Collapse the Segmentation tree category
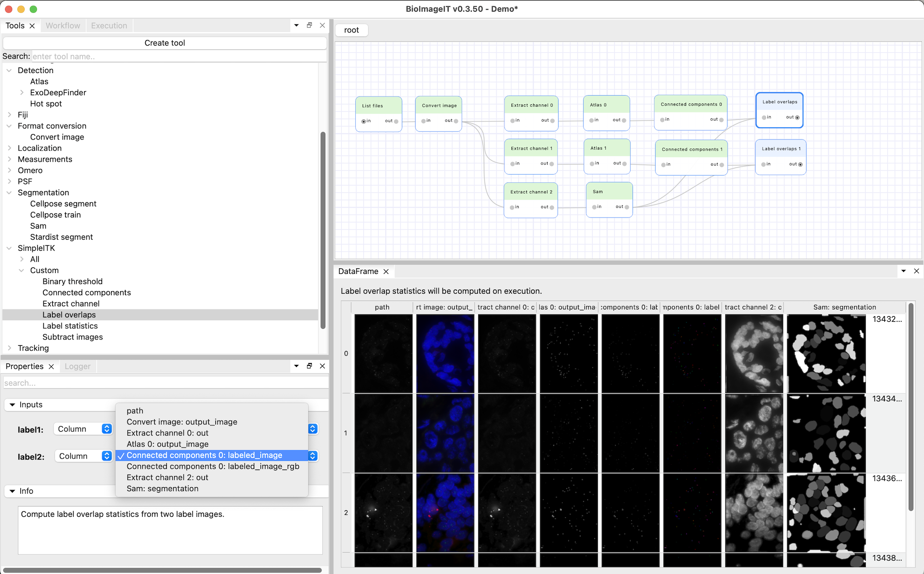This screenshot has height=574, width=924. click(x=9, y=193)
